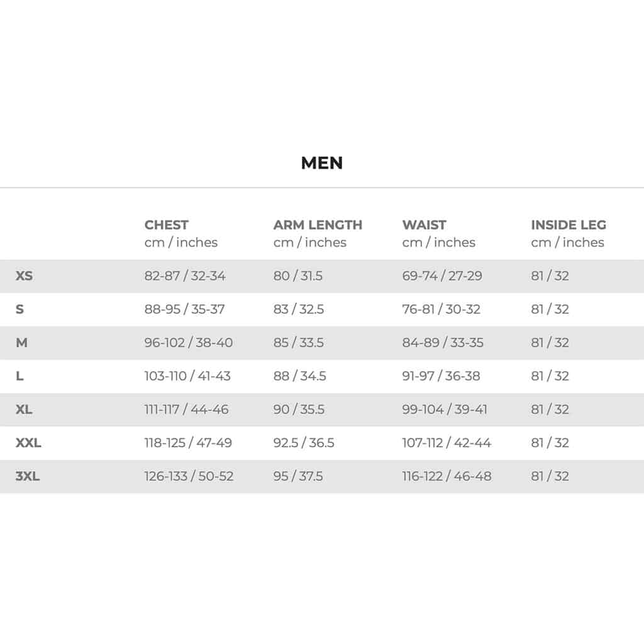Click the CHEST column header
This screenshot has width=644, height=644.
click(x=167, y=225)
